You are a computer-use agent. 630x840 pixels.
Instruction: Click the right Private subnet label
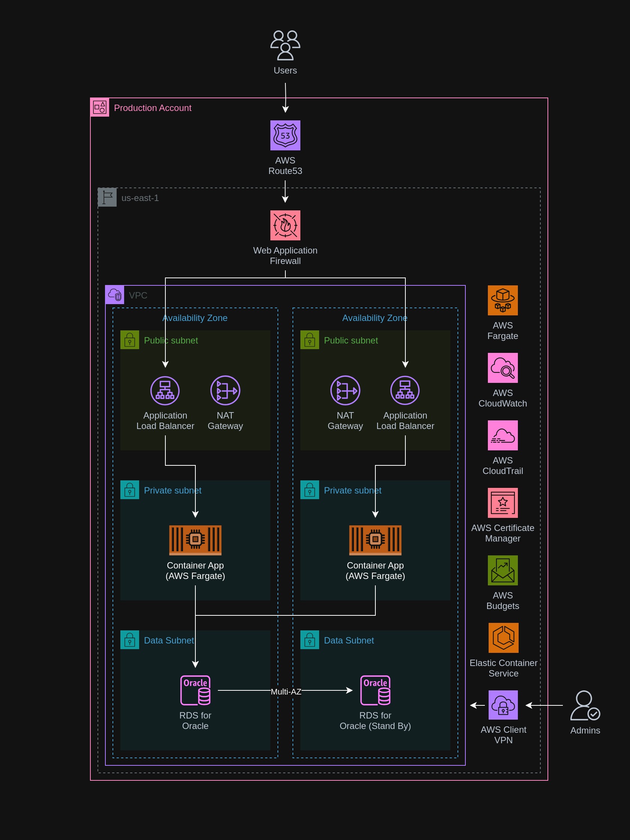pyautogui.click(x=353, y=490)
